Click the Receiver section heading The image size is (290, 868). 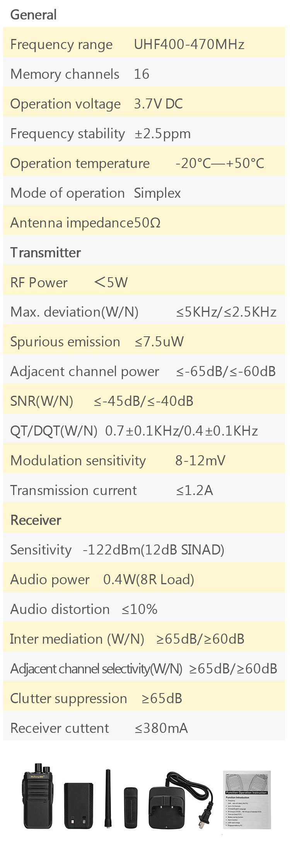(36, 520)
